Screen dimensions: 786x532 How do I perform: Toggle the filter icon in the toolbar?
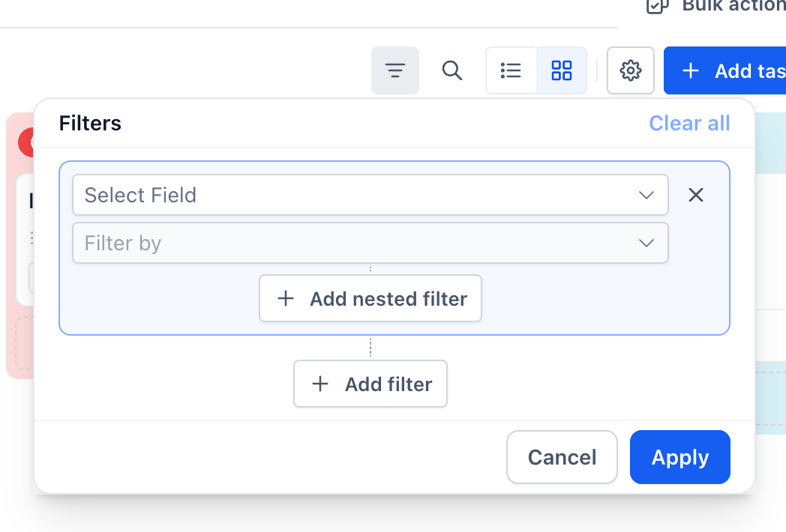point(395,70)
